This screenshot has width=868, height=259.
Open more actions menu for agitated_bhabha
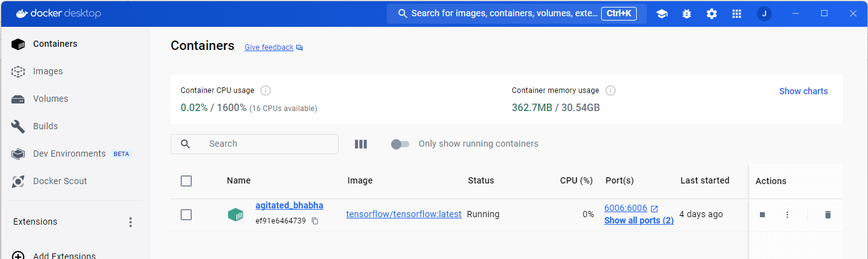tap(787, 215)
